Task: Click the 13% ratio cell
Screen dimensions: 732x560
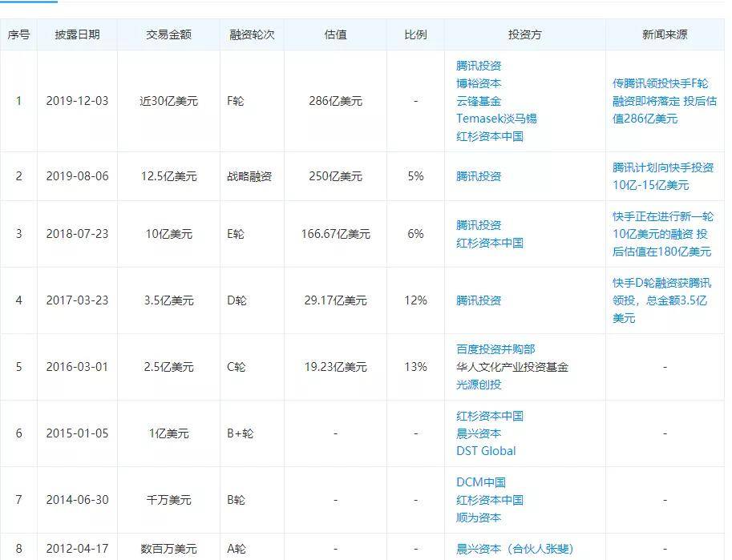Action: pyautogui.click(x=415, y=367)
